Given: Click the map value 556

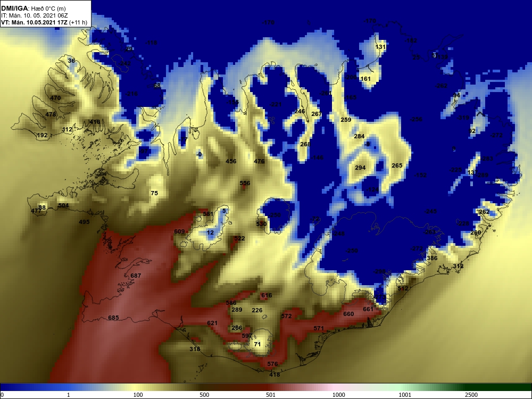Looking at the screenshot, I should click(x=245, y=183).
